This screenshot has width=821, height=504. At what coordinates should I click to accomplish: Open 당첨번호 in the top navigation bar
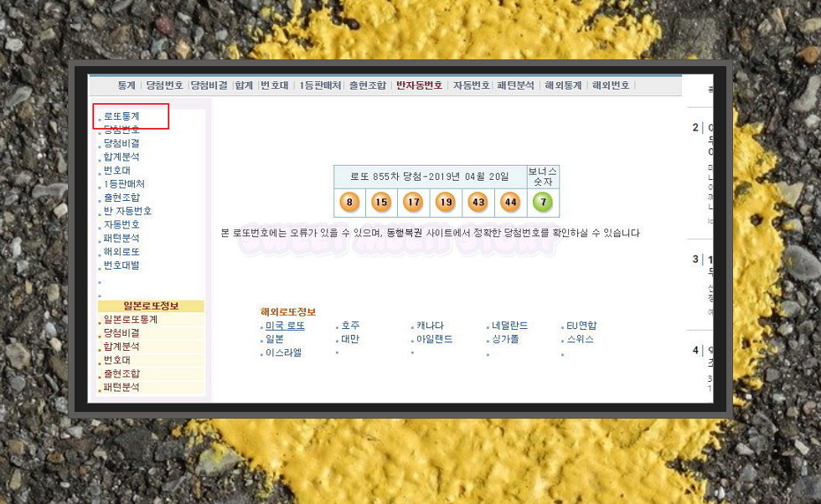(x=164, y=85)
